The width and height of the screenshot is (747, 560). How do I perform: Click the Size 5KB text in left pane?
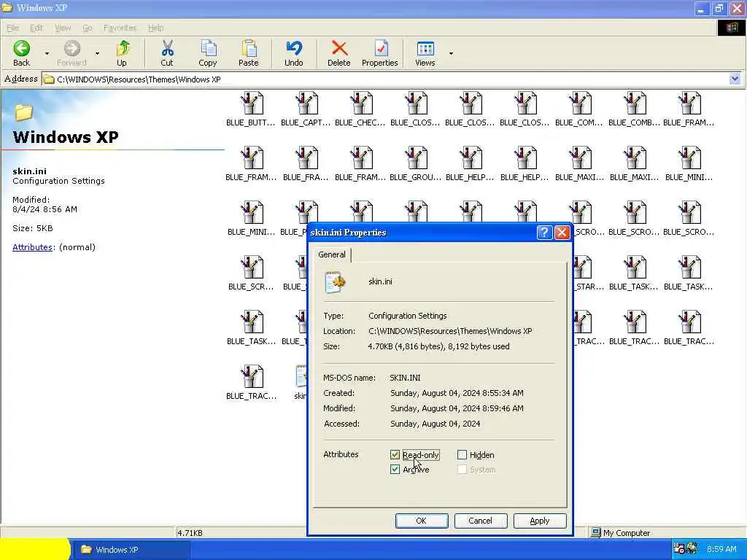[x=33, y=228]
